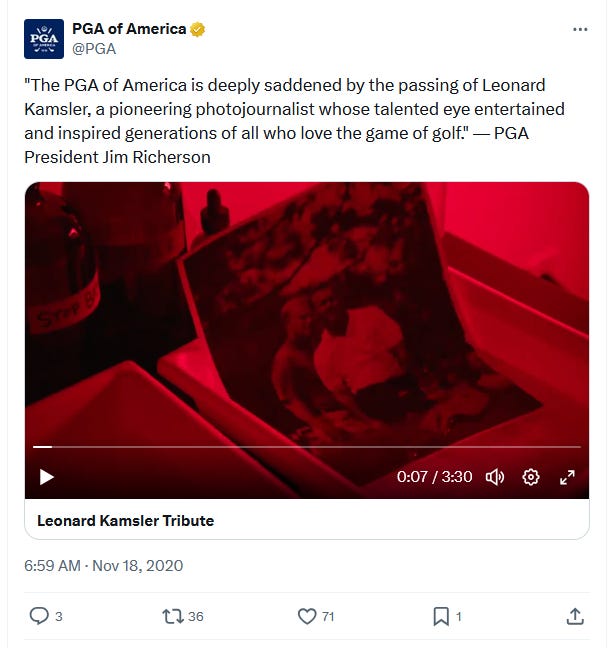
Task: Open the @PGA handle link
Action: (x=94, y=49)
